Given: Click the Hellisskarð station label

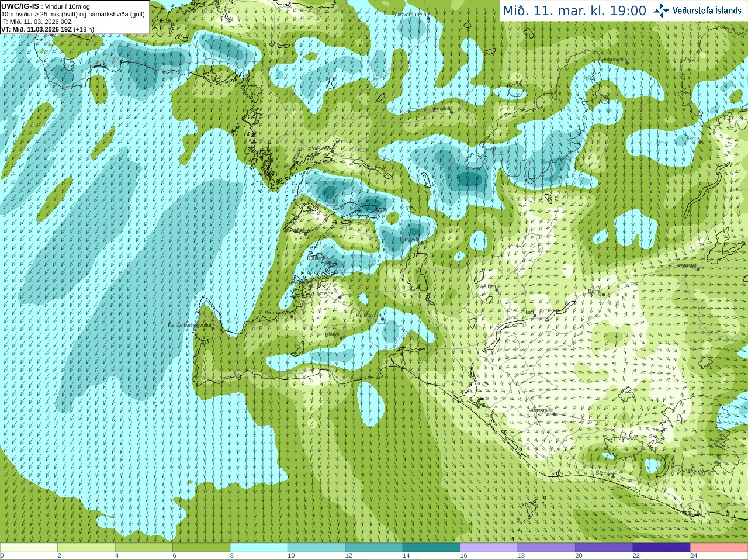Looking at the screenshot, I should coord(369,316).
